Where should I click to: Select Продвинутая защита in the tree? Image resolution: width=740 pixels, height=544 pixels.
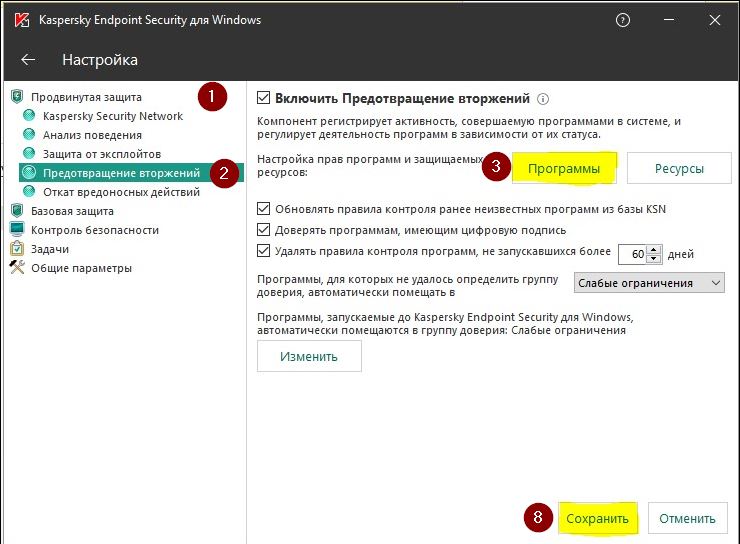pos(86,97)
